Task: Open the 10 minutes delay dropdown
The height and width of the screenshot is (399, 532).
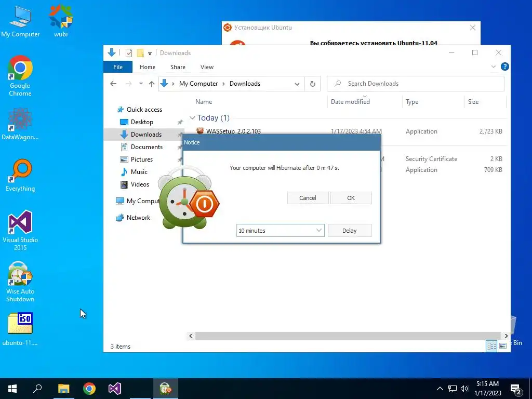Action: (x=280, y=230)
